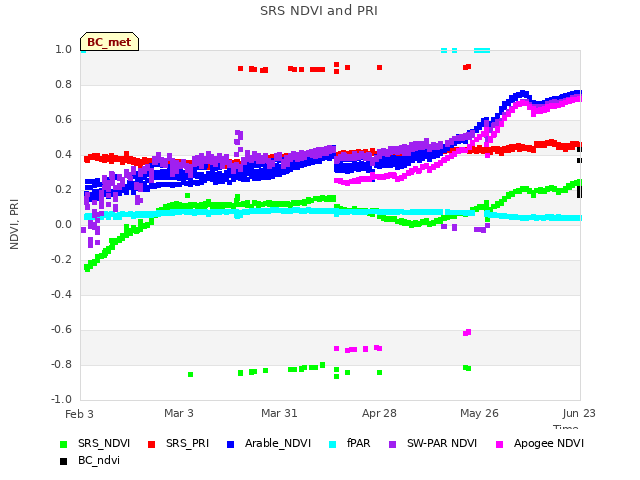Click the blue Arable_NDVI legend swatch
Image resolution: width=640 pixels, height=480 pixels.
pos(230,444)
